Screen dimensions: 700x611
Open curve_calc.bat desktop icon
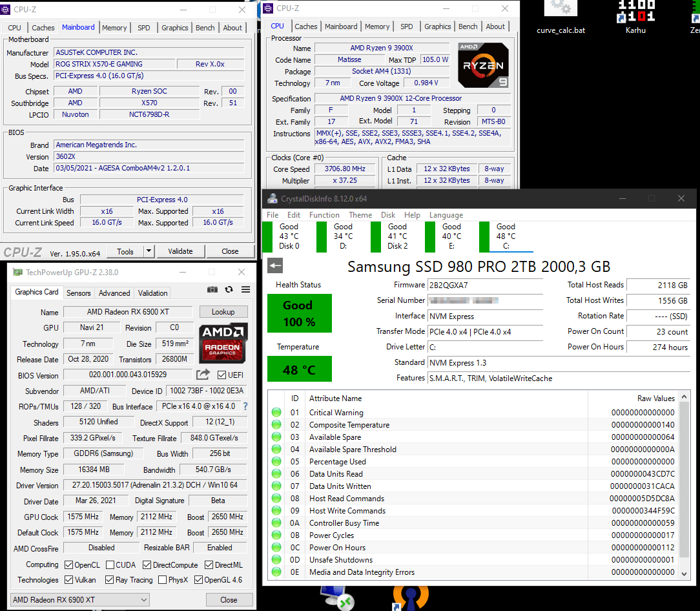[561, 18]
